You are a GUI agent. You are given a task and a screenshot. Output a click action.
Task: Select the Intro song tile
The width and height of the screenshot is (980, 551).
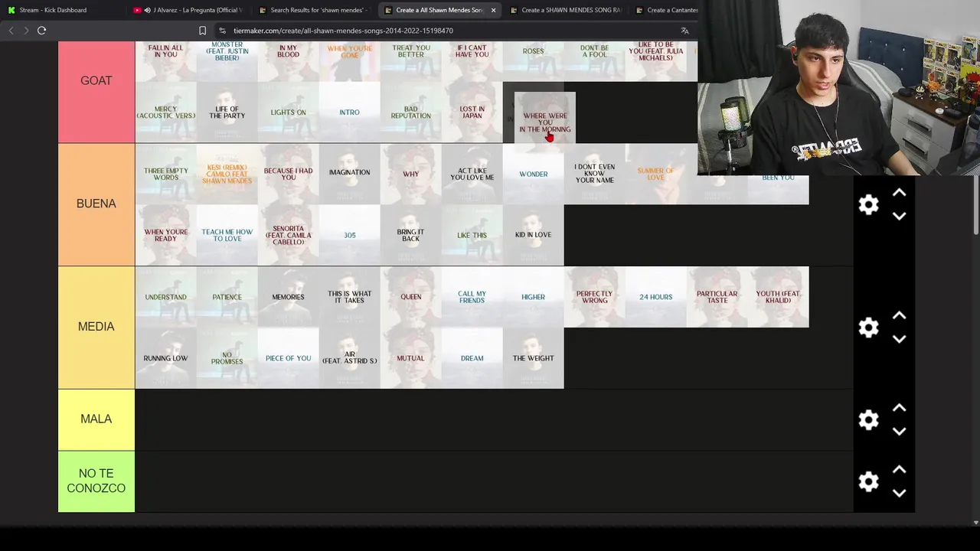[350, 112]
